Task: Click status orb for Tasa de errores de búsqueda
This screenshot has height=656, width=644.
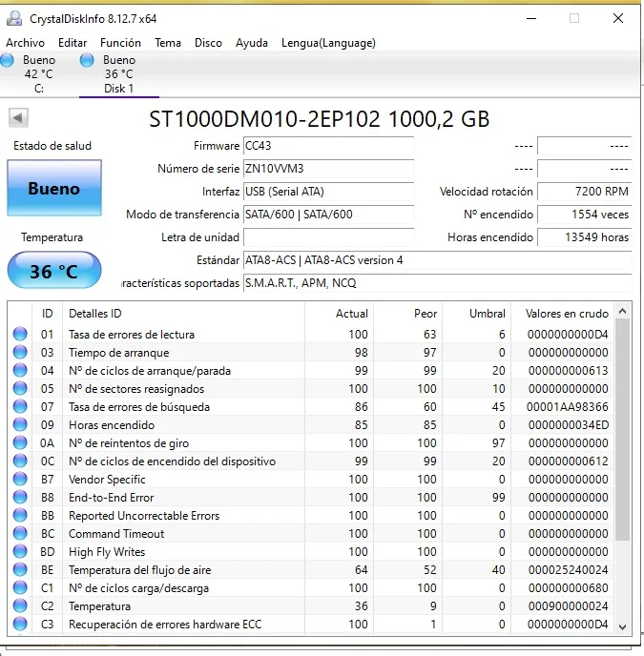Action: (20, 406)
